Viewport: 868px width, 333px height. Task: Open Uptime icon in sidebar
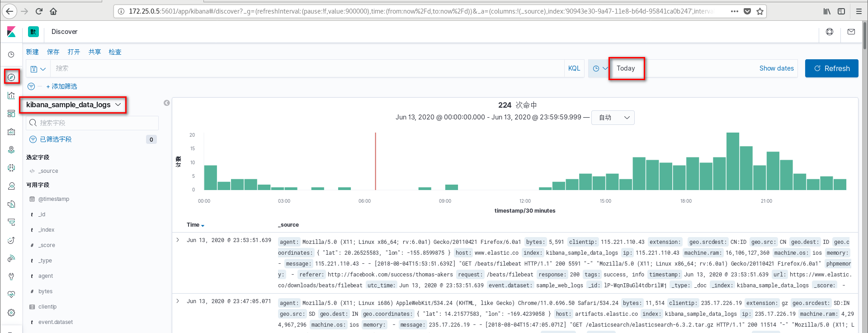coord(11,240)
